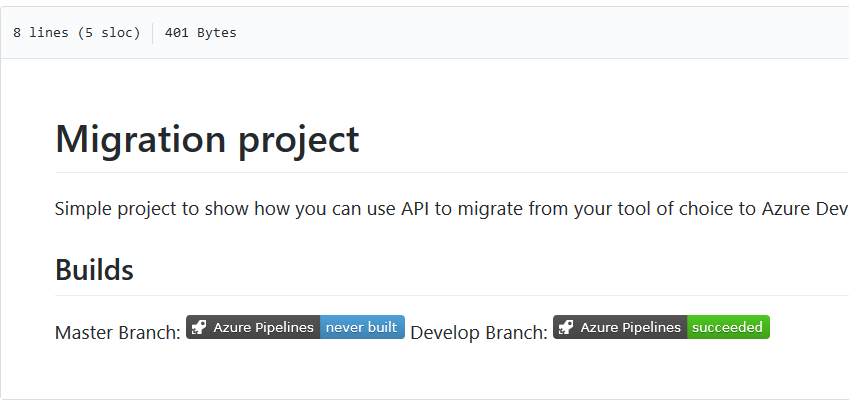The height and width of the screenshot is (400, 849).
Task: Click the '8 lines (5 sloc)' file info
Action: coord(76,33)
